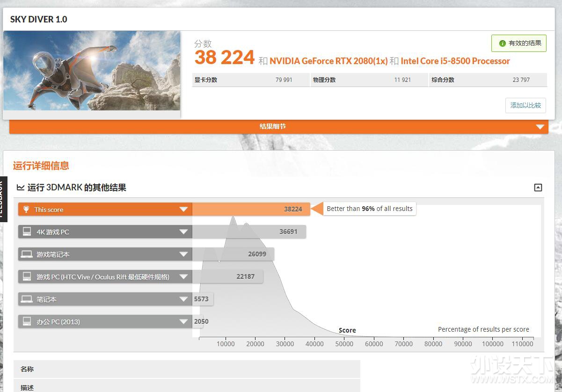Open the 游戏 PC (HTC Vive) dropdown arrow

183,277
